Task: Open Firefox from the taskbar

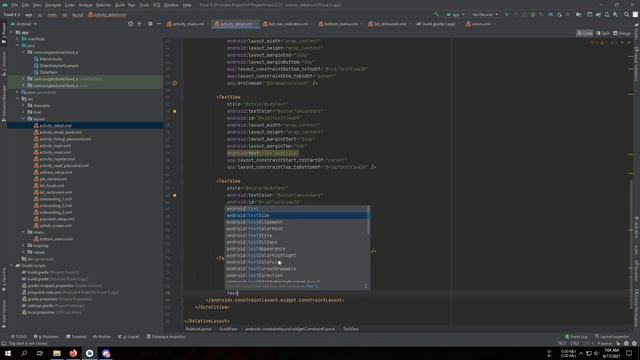Action: (73, 353)
